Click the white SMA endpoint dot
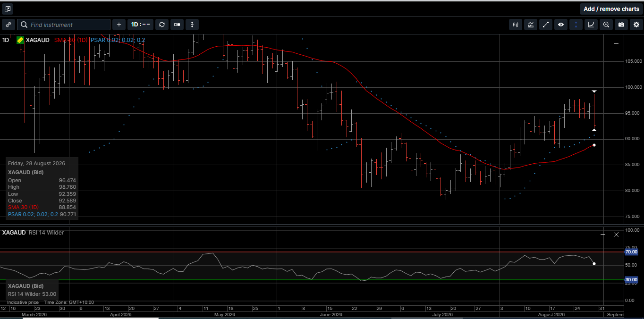This screenshot has width=644, height=319. 594,145
